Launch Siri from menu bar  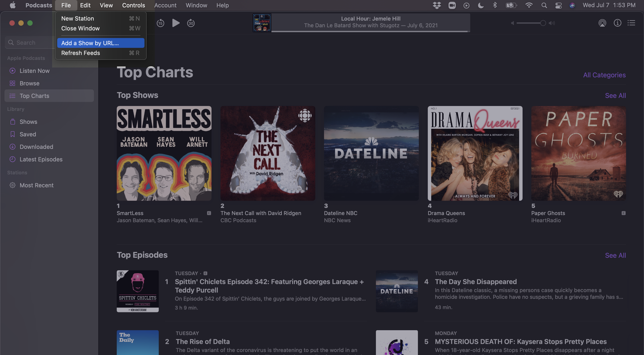click(572, 5)
